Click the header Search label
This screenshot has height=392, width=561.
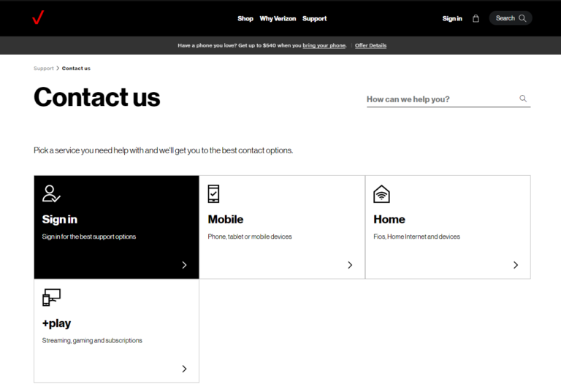pyautogui.click(x=505, y=18)
